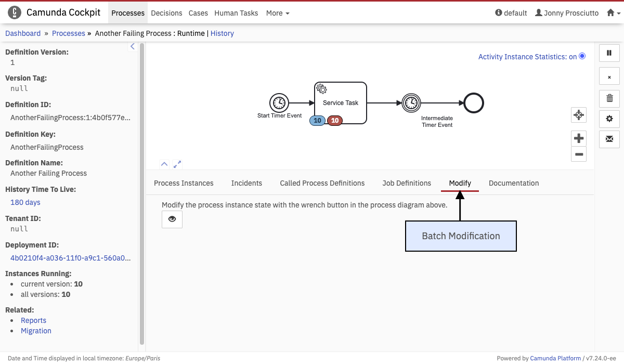Screen dimensions: 624x364
Task: Open the Job Definitions tab
Action: pos(407,183)
